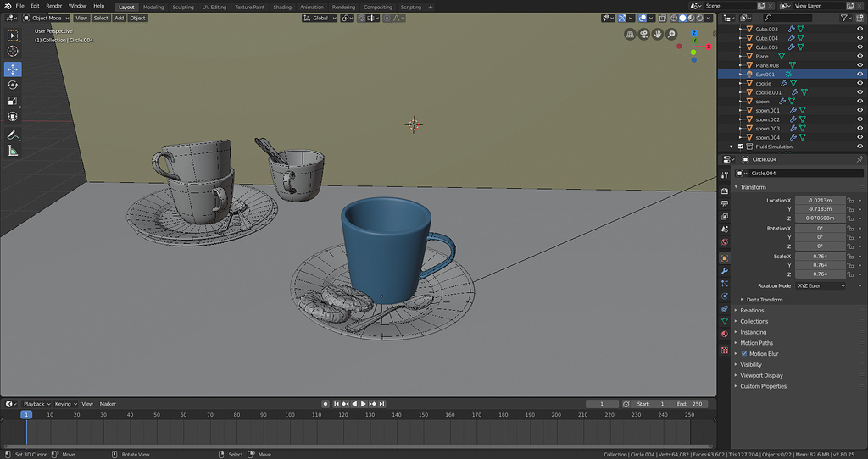Expand the Custom Properties panel
Viewport: 868px width, 459px height.
[762, 386]
